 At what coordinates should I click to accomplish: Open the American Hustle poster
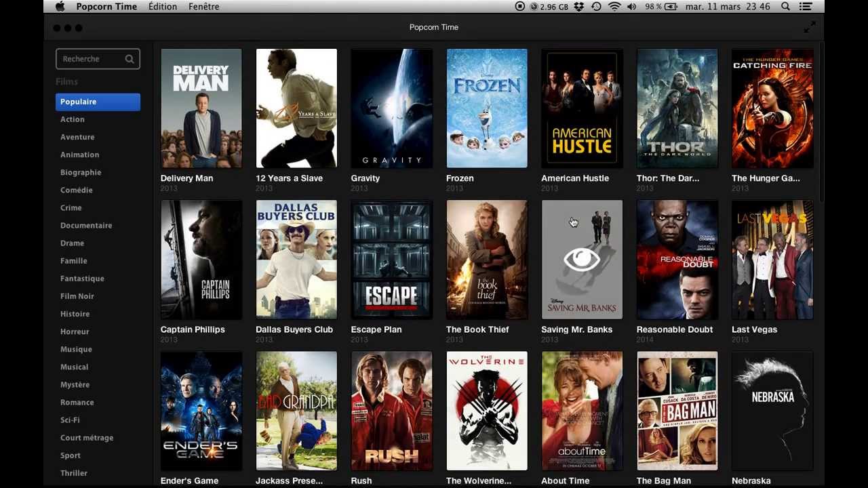point(582,108)
